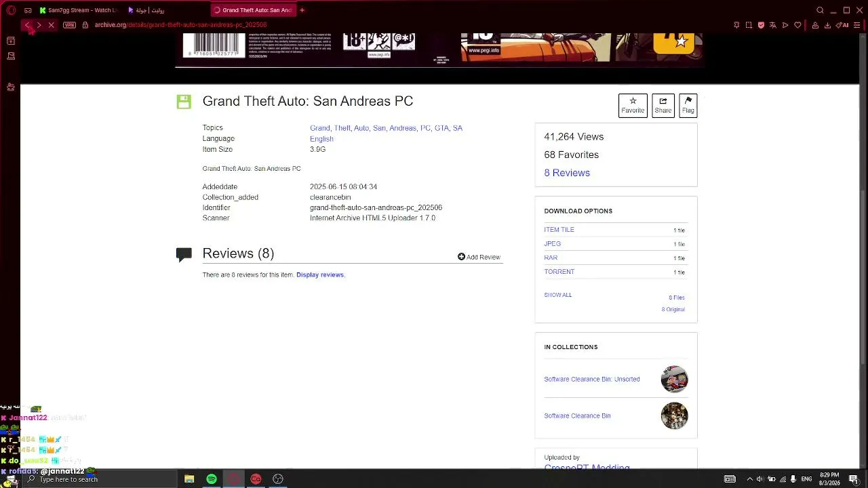Open the AI assistant icon

(x=842, y=25)
